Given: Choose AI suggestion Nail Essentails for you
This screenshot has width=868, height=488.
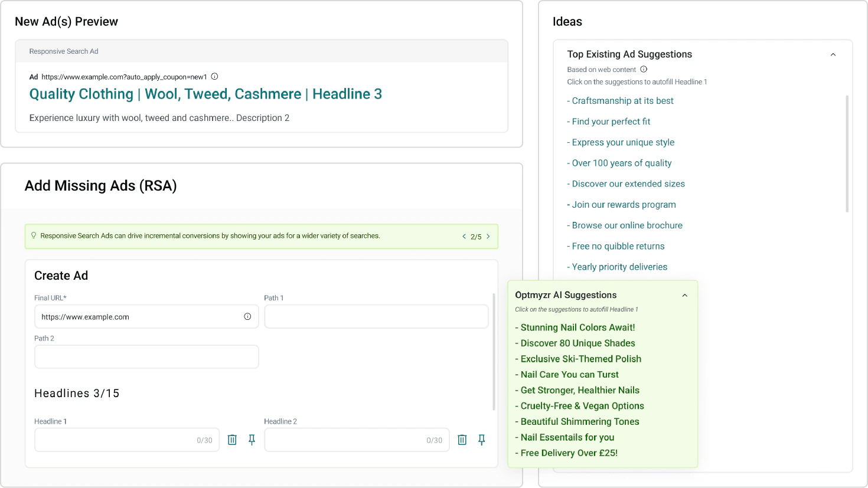Looking at the screenshot, I should [x=564, y=437].
